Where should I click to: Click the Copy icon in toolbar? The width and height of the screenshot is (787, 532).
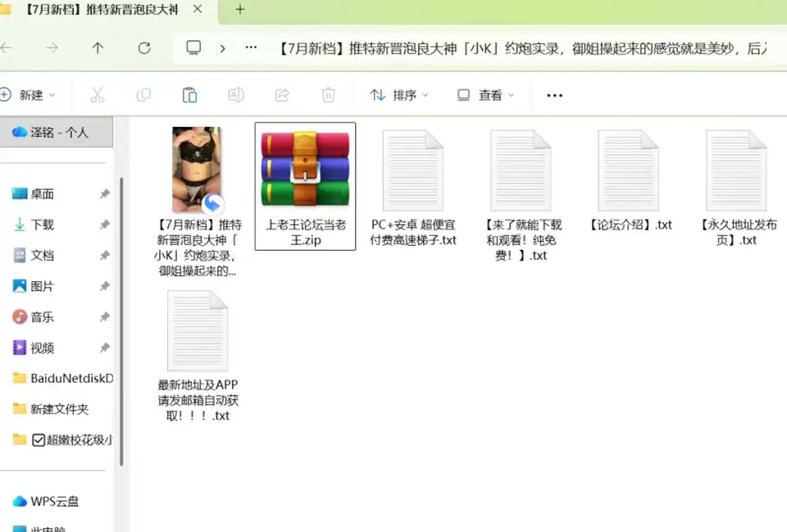point(143,95)
